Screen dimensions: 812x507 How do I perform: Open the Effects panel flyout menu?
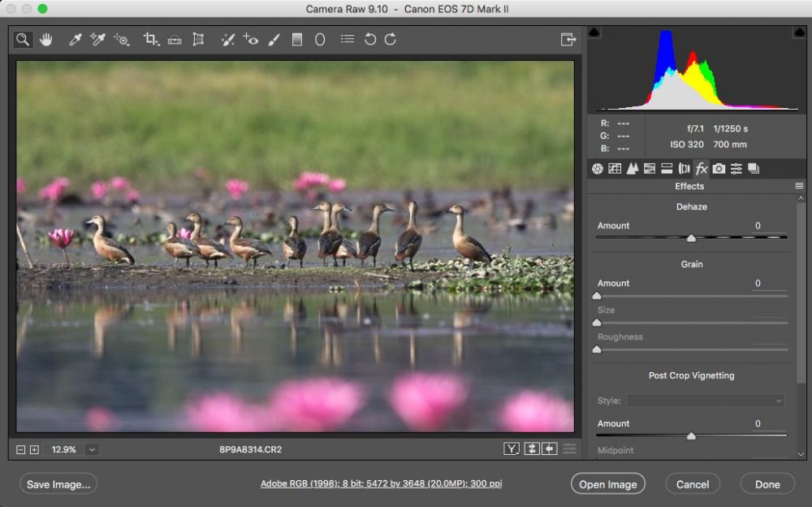[x=798, y=185]
